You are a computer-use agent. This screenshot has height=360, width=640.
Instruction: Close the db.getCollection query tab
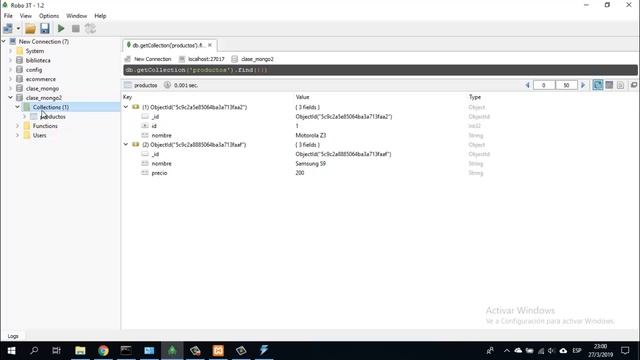(210, 45)
